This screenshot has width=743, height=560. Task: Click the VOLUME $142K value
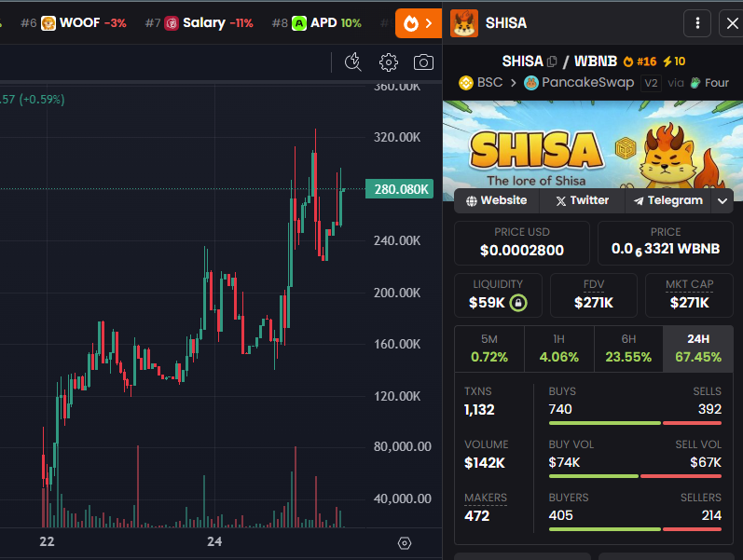click(484, 463)
